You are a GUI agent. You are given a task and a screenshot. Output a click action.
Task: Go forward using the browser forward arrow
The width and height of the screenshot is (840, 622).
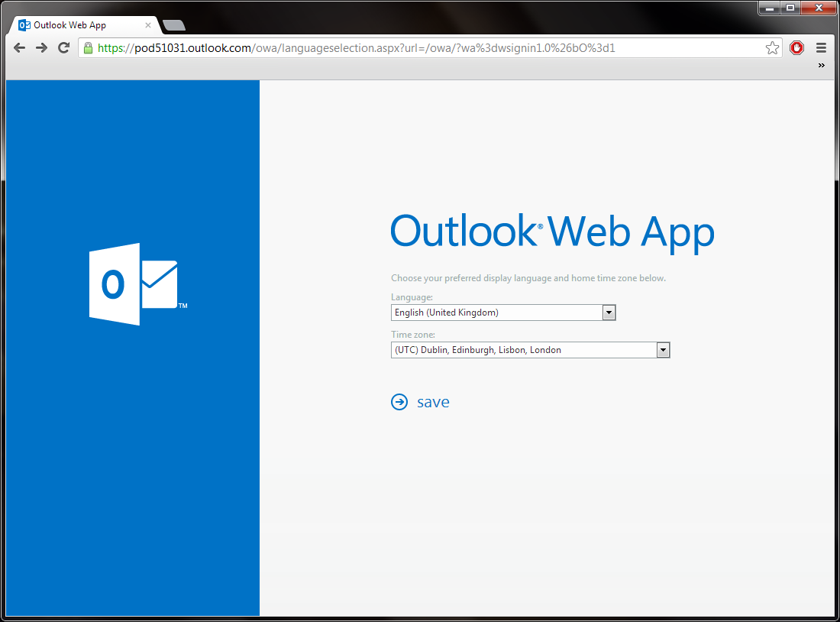[41, 47]
